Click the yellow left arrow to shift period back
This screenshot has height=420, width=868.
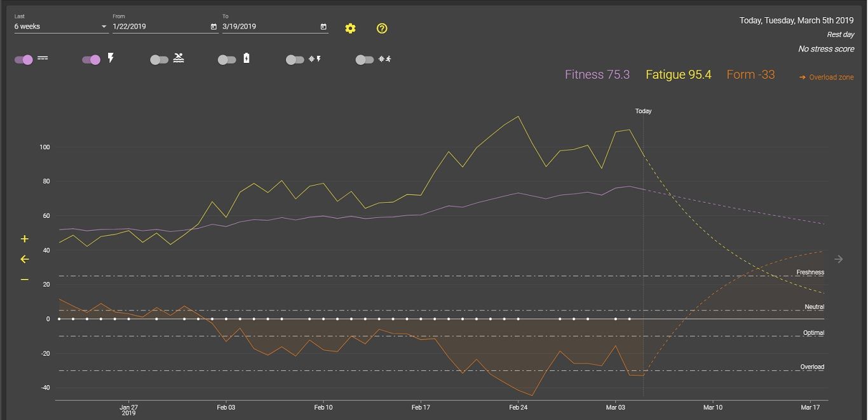[x=25, y=259]
